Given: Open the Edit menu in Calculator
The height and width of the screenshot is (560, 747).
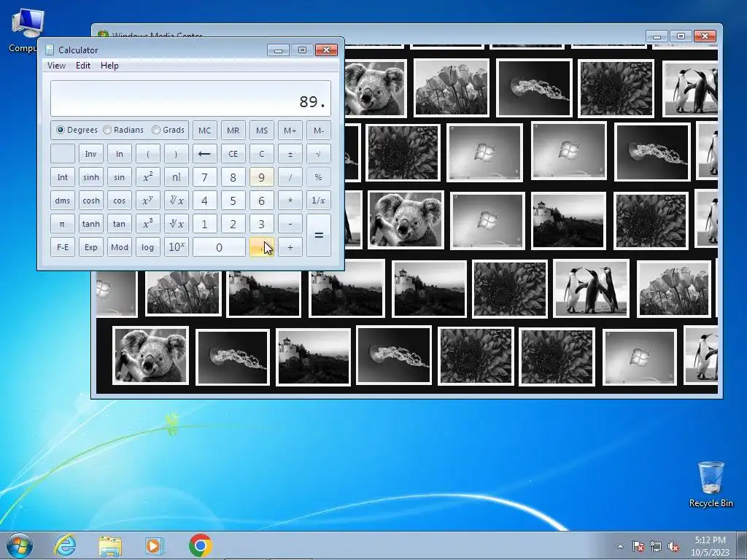Looking at the screenshot, I should pyautogui.click(x=83, y=66).
